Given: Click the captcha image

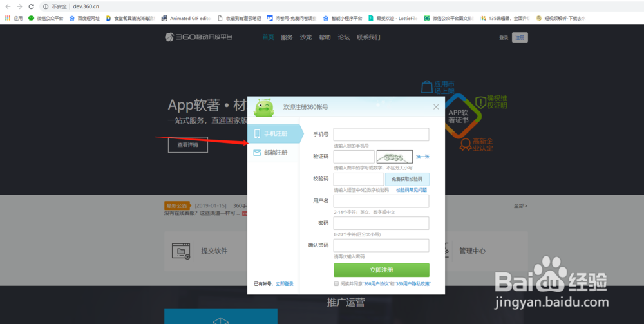Looking at the screenshot, I should coord(395,157).
